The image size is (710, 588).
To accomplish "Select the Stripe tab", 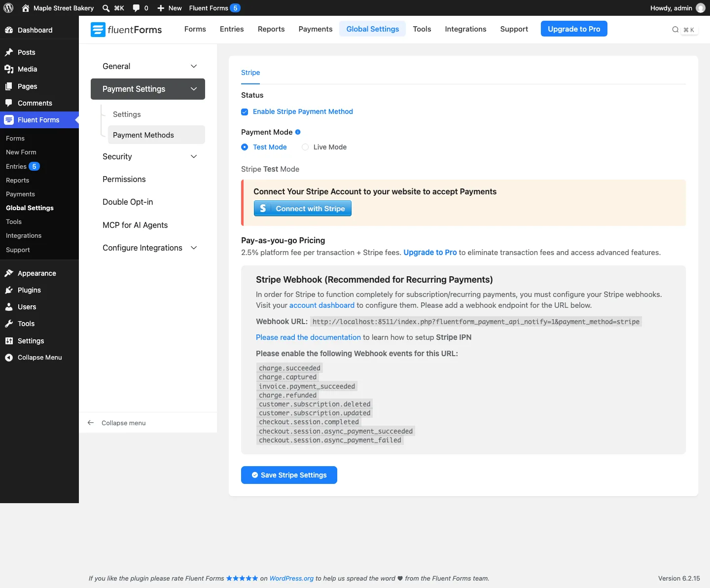I will pos(250,73).
